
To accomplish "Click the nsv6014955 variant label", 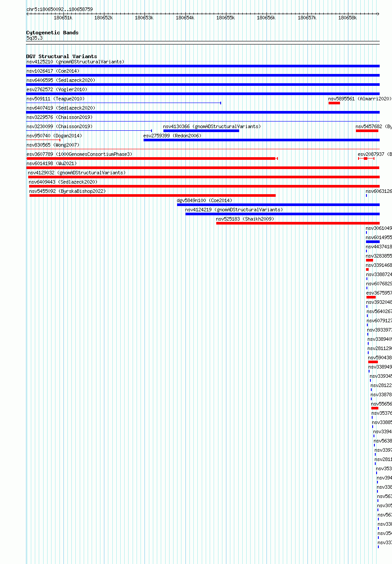I will [379, 237].
